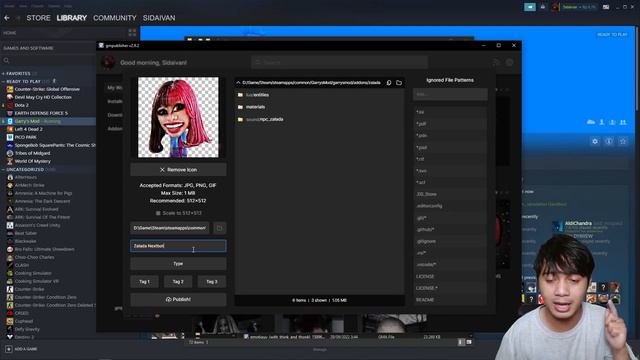Select EARTH DEFENSE FORCE 5 in library
Screen dimensions: 640x360
point(41,113)
